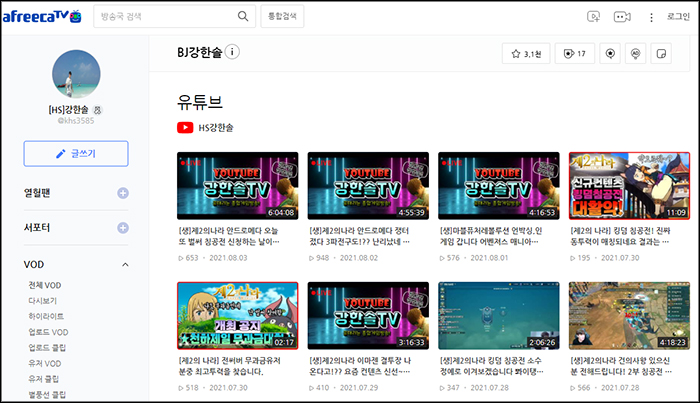This screenshot has width=700, height=403.
Task: Collapse the VOD menu chevron
Action: tap(124, 265)
